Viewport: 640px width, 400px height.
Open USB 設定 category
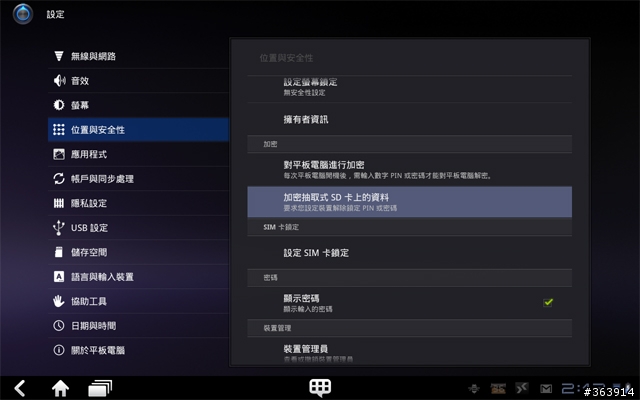tap(138, 227)
